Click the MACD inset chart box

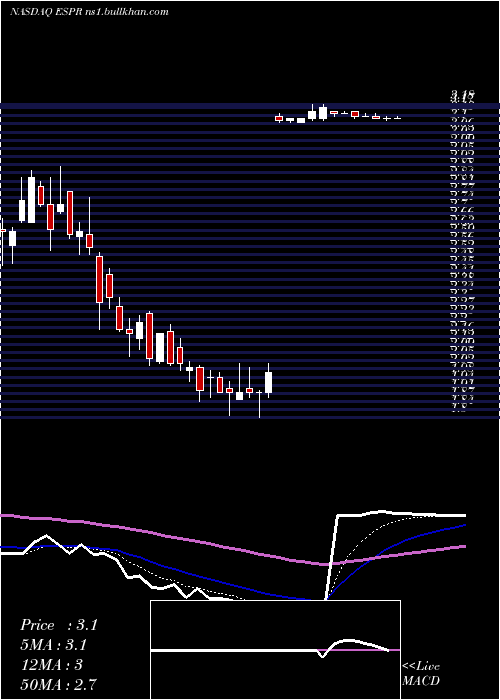click(275, 650)
